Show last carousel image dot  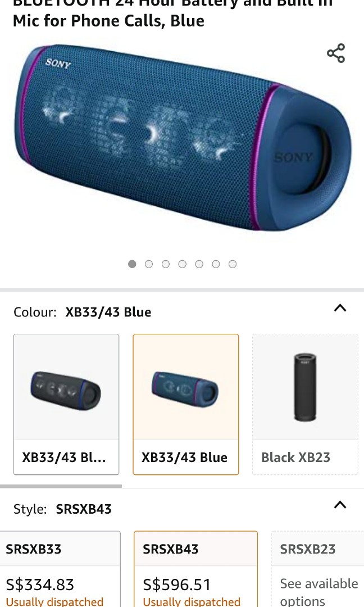(233, 264)
